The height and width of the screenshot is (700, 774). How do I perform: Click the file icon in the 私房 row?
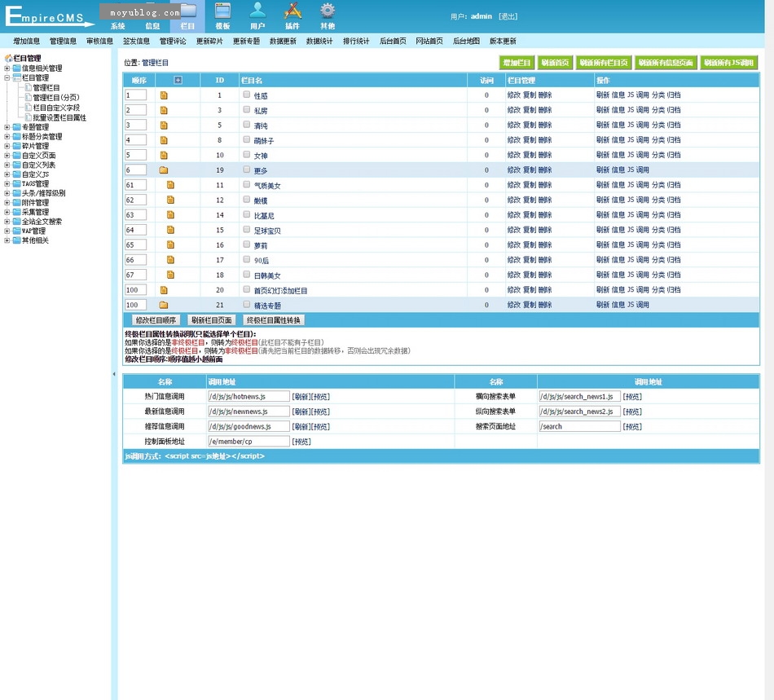[x=164, y=110]
